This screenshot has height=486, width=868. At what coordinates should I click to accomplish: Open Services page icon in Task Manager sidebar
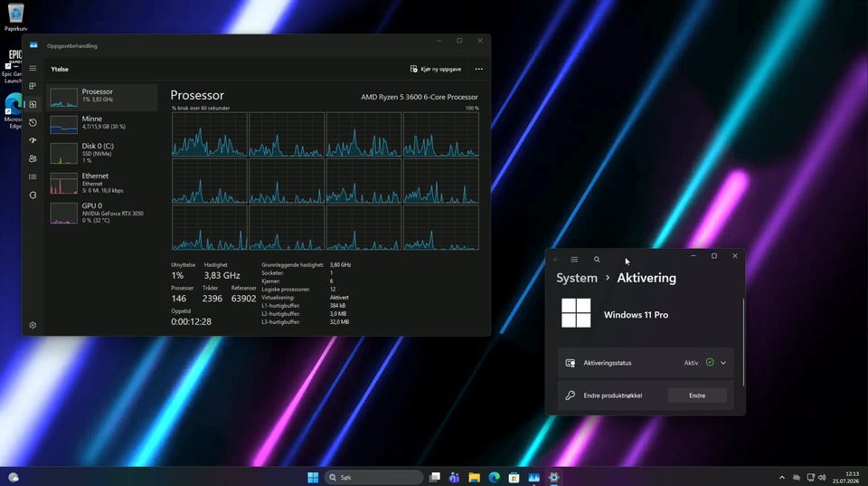click(x=33, y=195)
